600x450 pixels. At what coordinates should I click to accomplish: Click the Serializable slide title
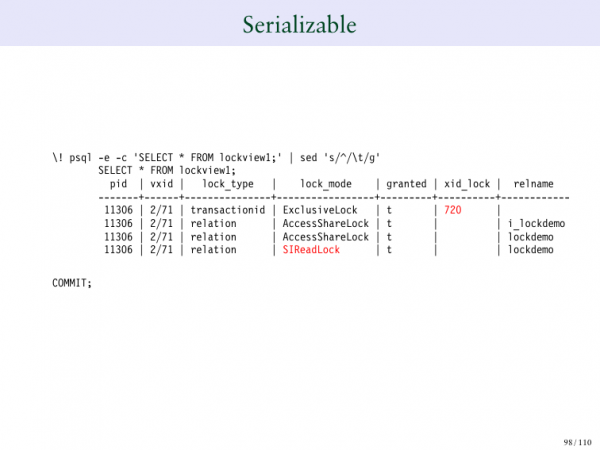[x=299, y=23]
